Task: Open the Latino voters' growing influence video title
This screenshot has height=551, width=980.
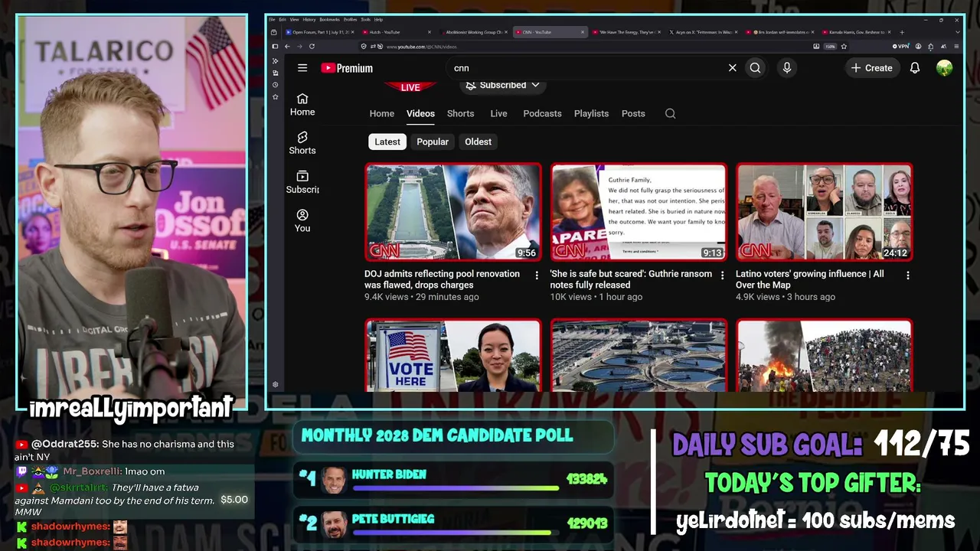Action: (809, 279)
